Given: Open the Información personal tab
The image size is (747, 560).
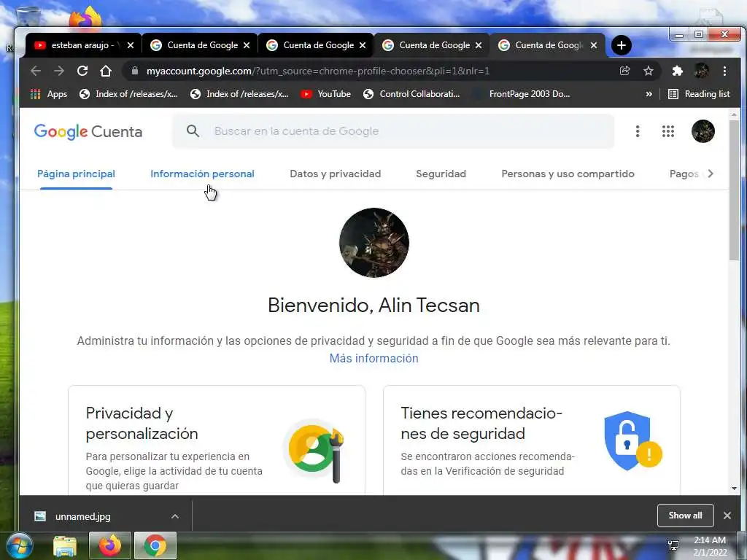Looking at the screenshot, I should pyautogui.click(x=203, y=174).
